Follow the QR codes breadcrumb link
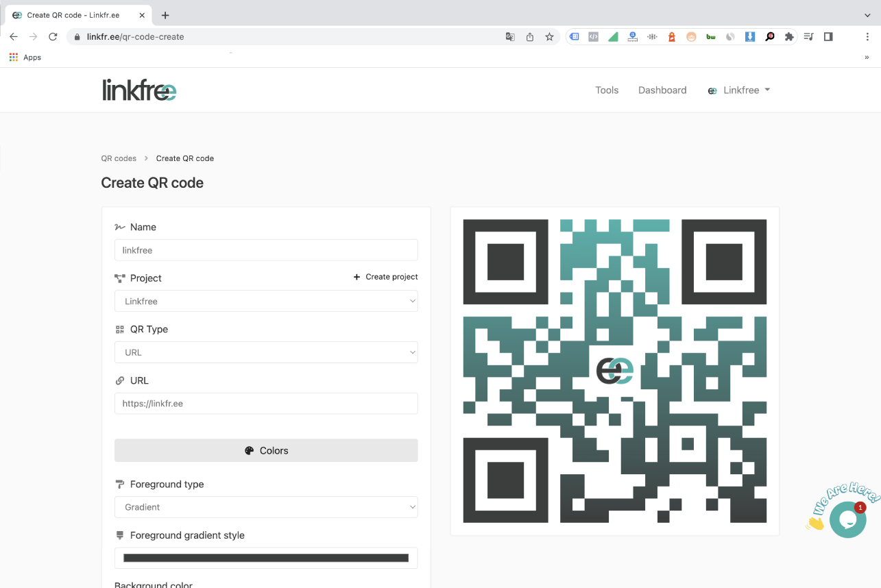The image size is (881, 588). [119, 158]
